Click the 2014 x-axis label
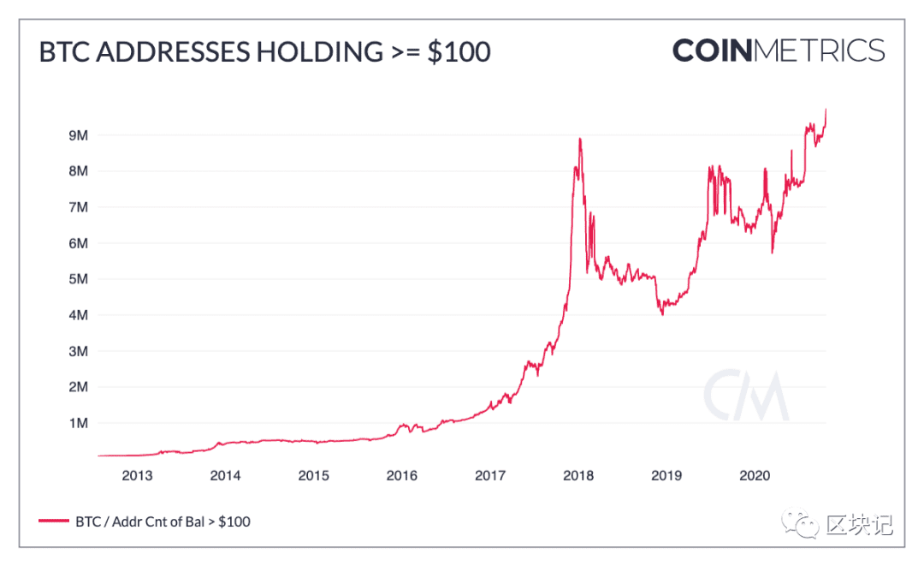The image size is (924, 566). point(225,476)
